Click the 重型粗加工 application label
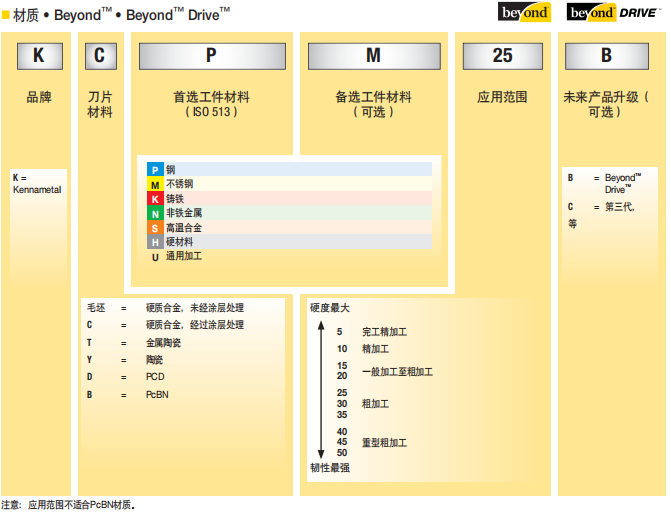 pos(384,442)
